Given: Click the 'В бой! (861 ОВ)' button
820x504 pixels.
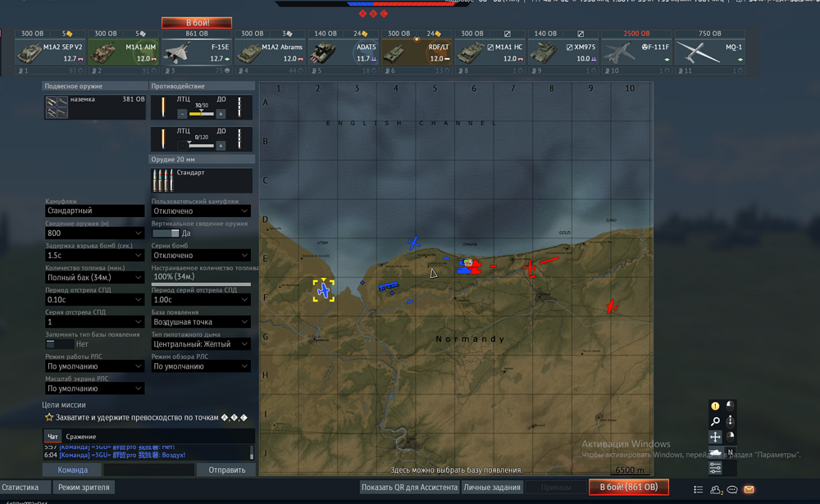Looking at the screenshot, I should coord(629,487).
